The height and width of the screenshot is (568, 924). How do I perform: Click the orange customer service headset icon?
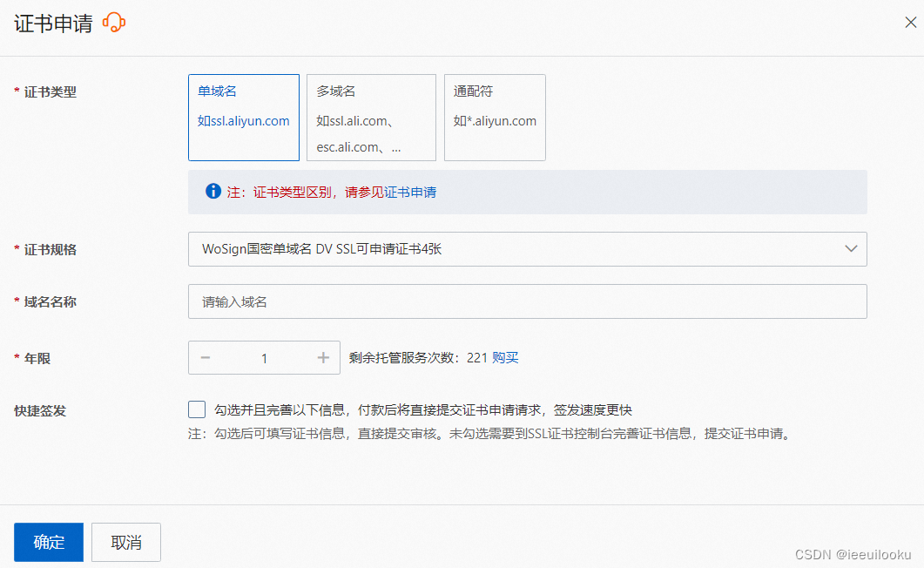[x=114, y=23]
